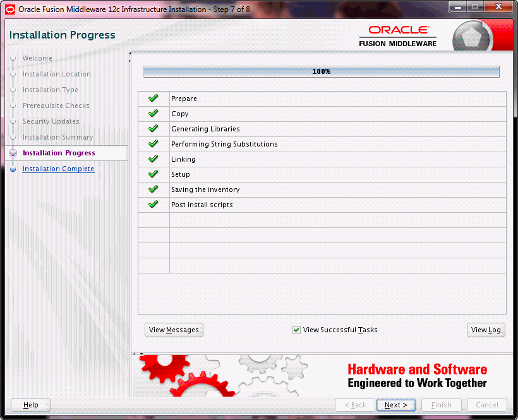Click the View Messages button

(x=174, y=330)
